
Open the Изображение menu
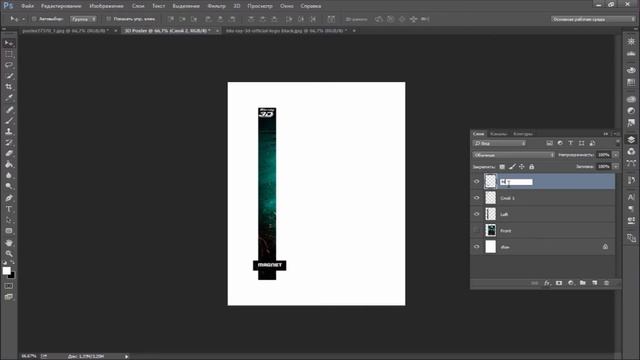(x=107, y=6)
